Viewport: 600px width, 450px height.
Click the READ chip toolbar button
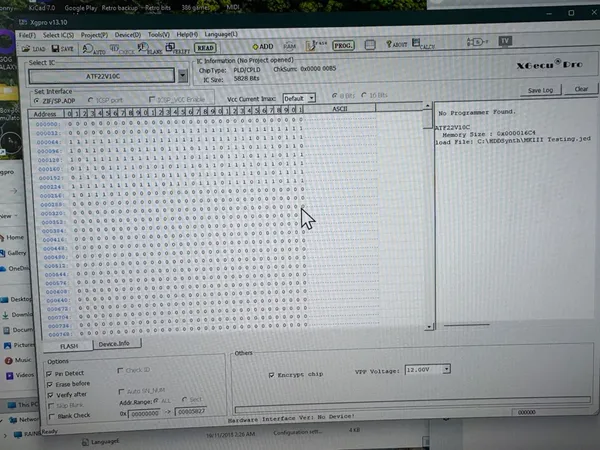pyautogui.click(x=205, y=48)
